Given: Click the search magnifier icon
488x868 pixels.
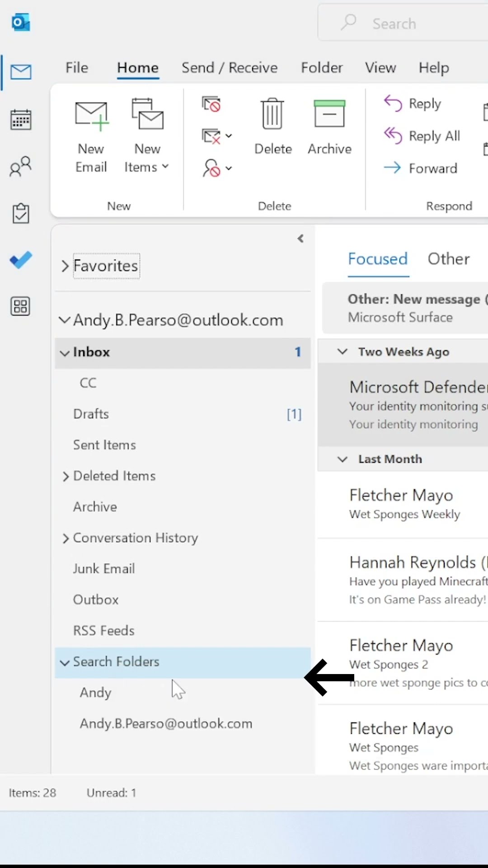Looking at the screenshot, I should point(349,22).
